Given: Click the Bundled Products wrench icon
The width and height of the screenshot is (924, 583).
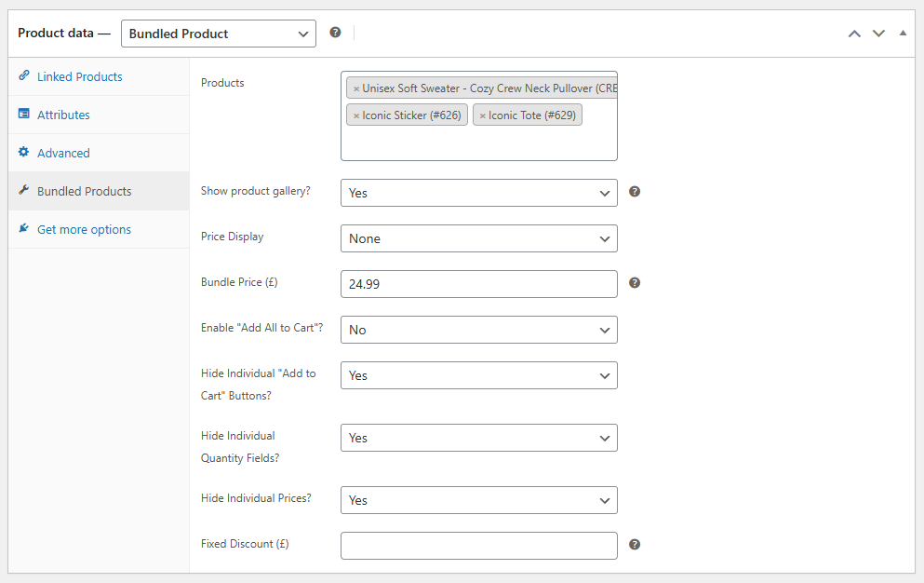Looking at the screenshot, I should click(23, 191).
